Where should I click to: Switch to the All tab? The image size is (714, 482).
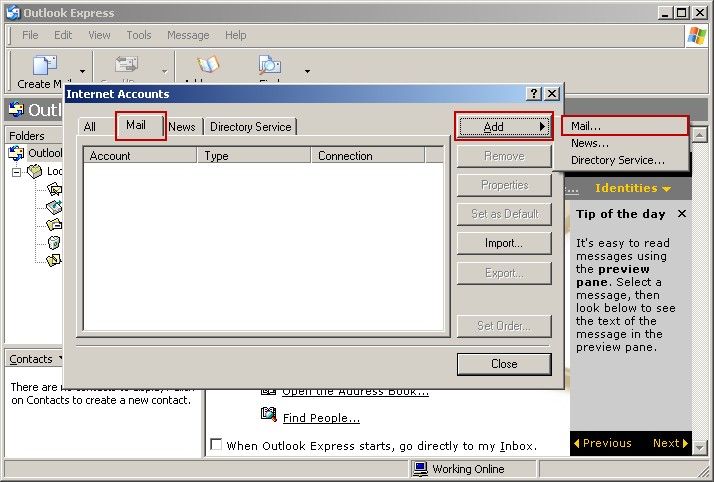click(x=90, y=127)
